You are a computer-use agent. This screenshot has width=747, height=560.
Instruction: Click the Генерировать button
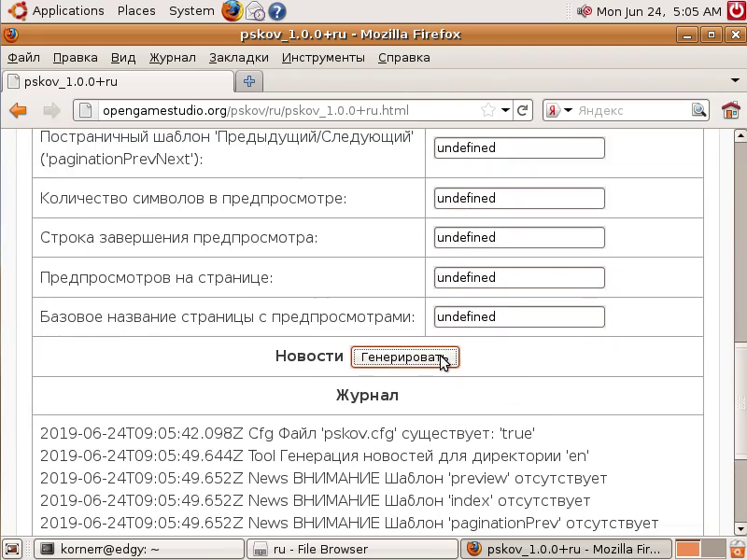click(404, 357)
